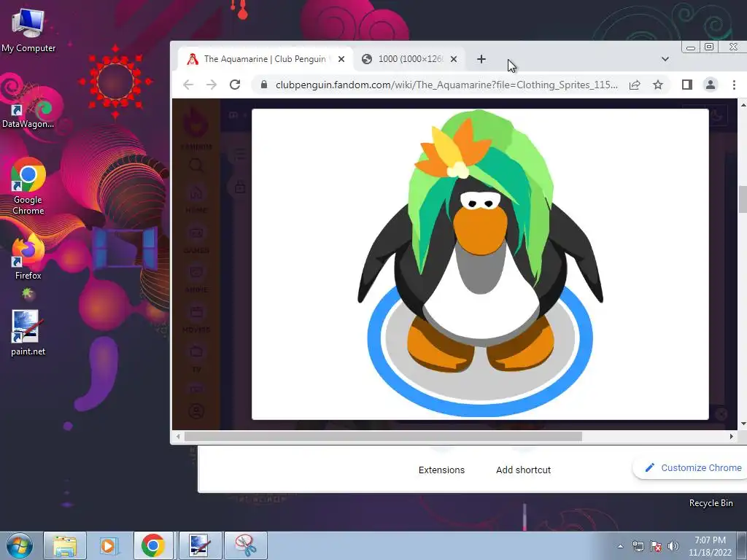Show hidden system tray icons

620,546
